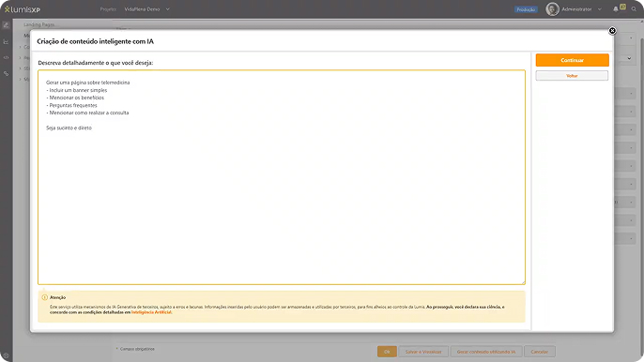
Task: Click the background Ok button
Action: [387, 352]
